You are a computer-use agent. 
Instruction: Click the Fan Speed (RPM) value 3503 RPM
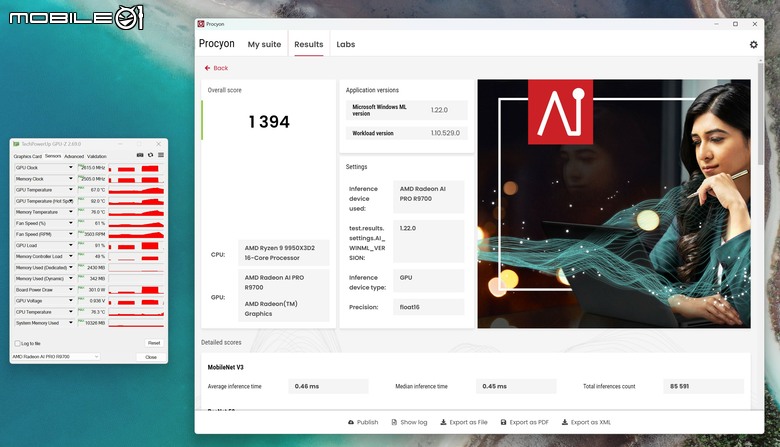92,234
